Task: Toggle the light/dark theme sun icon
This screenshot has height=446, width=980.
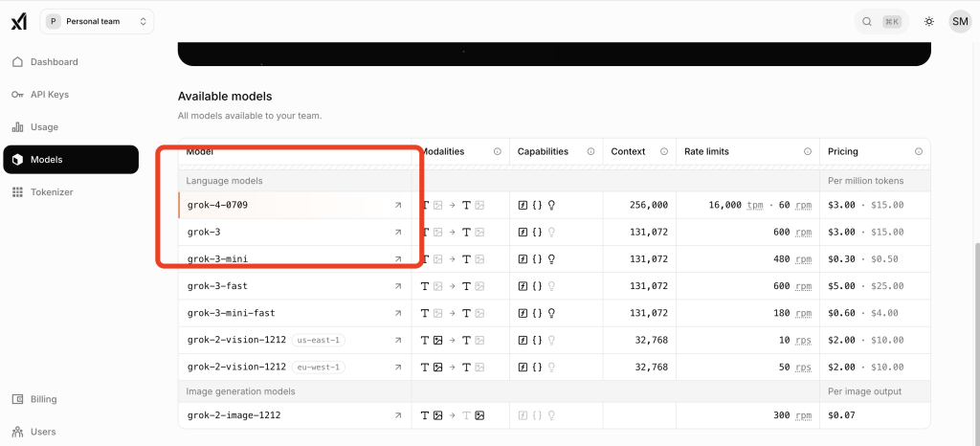Action: pos(928,21)
